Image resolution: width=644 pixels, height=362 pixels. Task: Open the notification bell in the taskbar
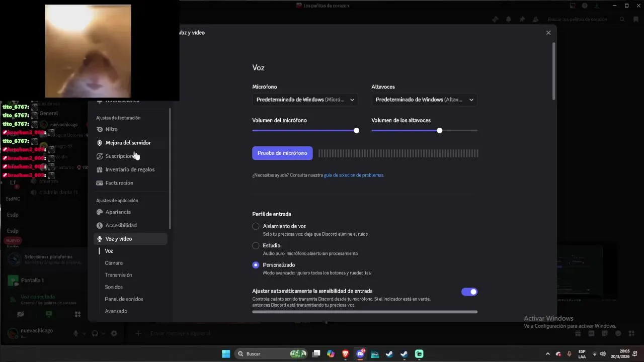(635, 354)
